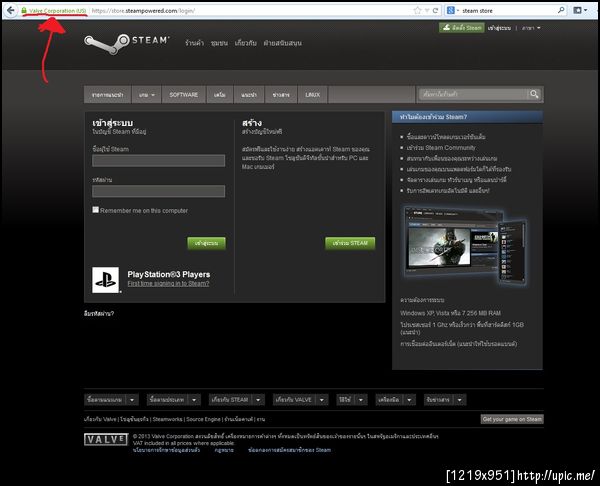Open the Source Engine footer link

point(203,419)
